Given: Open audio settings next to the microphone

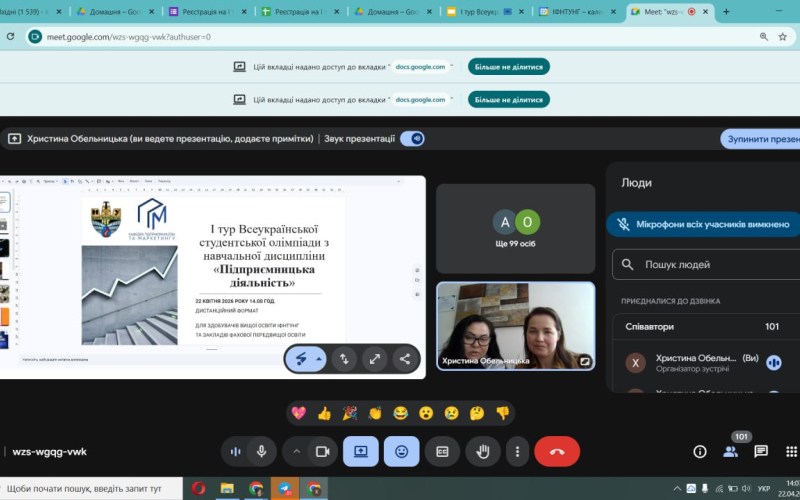Looking at the screenshot, I should coord(235,452).
